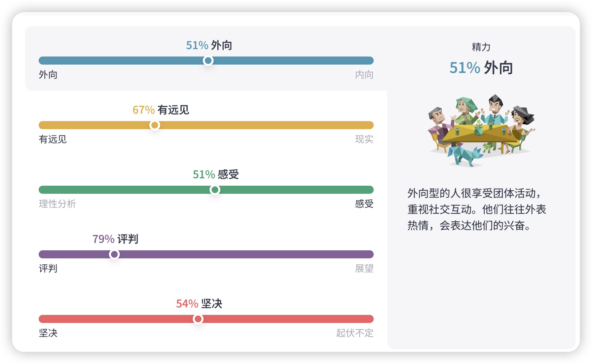Select the 51% 感受 trait heading

[216, 174]
